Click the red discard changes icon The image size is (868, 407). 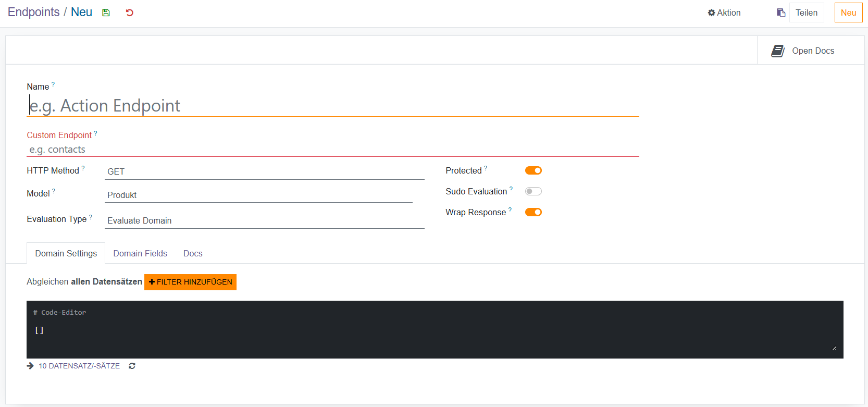[130, 13]
